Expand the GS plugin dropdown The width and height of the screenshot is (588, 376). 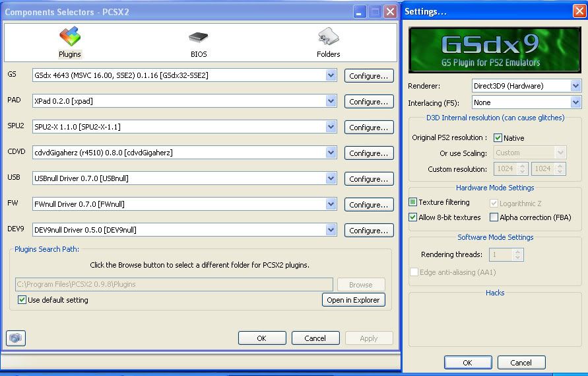(331, 75)
